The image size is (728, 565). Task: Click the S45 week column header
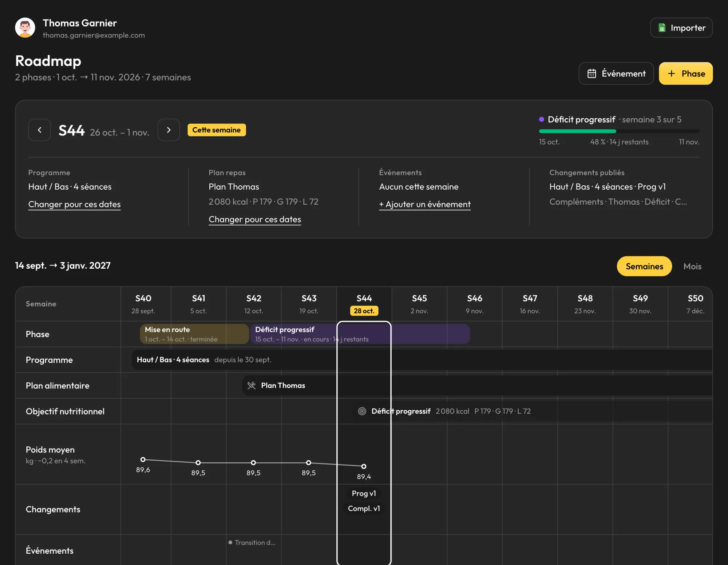419,304
